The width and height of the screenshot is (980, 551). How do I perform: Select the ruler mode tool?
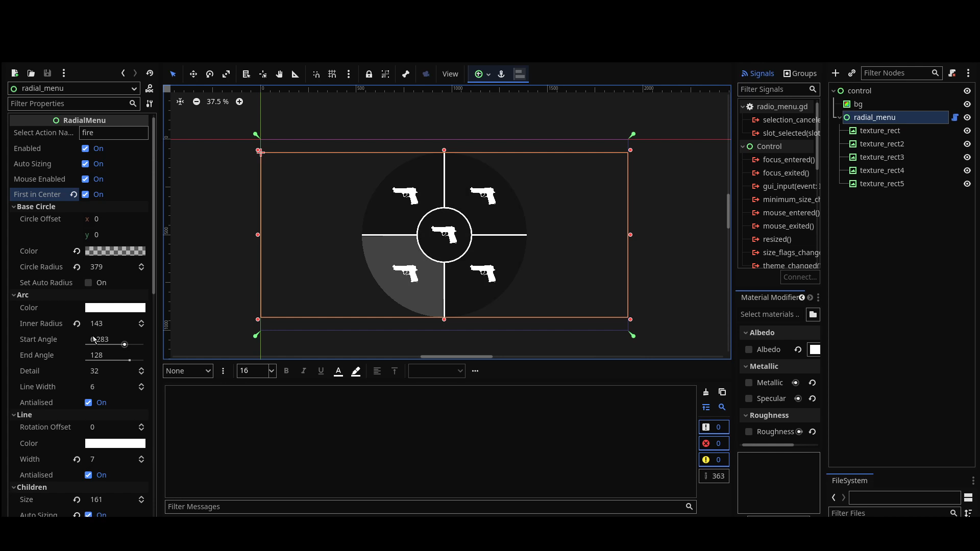pos(295,74)
